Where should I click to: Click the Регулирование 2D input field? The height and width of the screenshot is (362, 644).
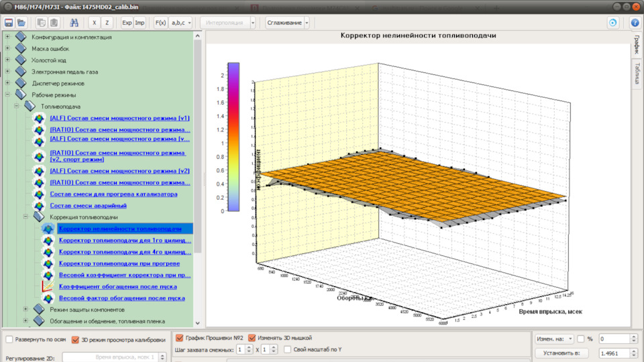[x=110, y=357]
